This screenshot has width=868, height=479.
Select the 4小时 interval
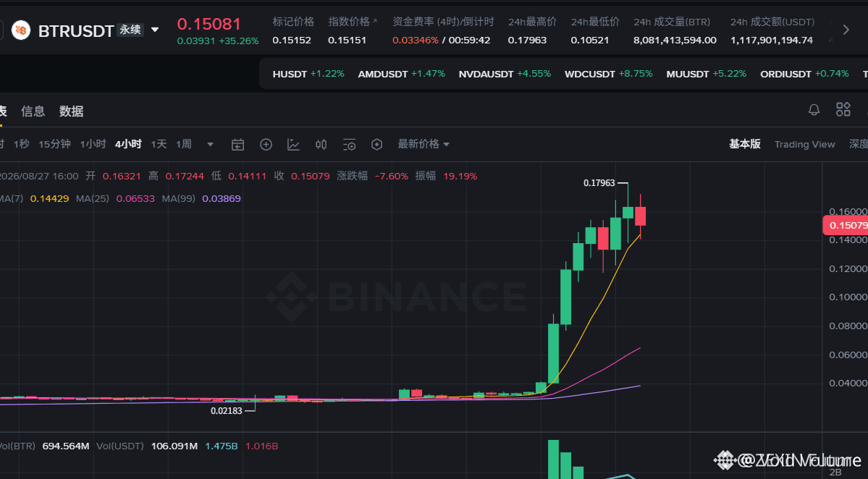(x=128, y=145)
